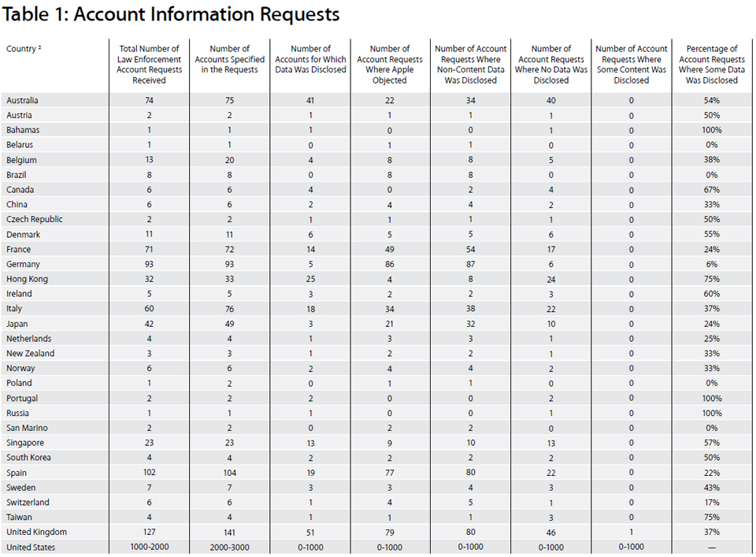This screenshot has width=756, height=557.
Task: Select the 'Country' column header
Action: pos(21,49)
